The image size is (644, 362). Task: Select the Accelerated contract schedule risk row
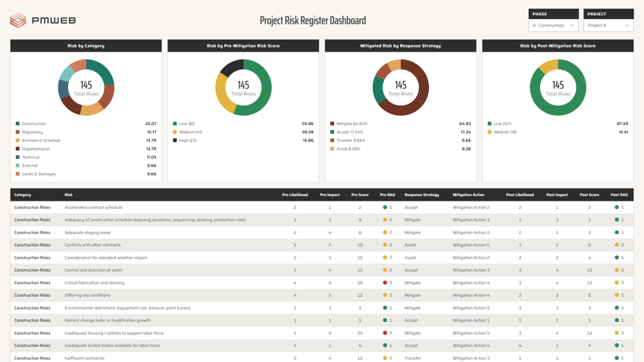click(x=322, y=208)
